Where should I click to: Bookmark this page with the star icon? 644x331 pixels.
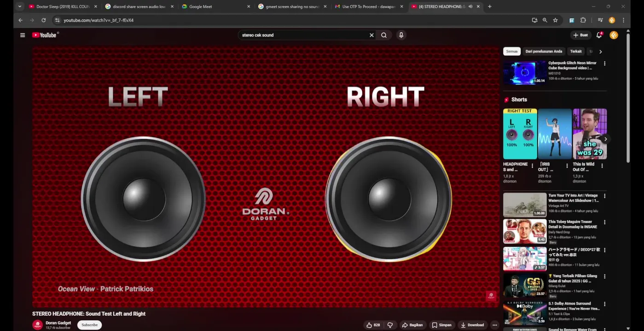555,20
